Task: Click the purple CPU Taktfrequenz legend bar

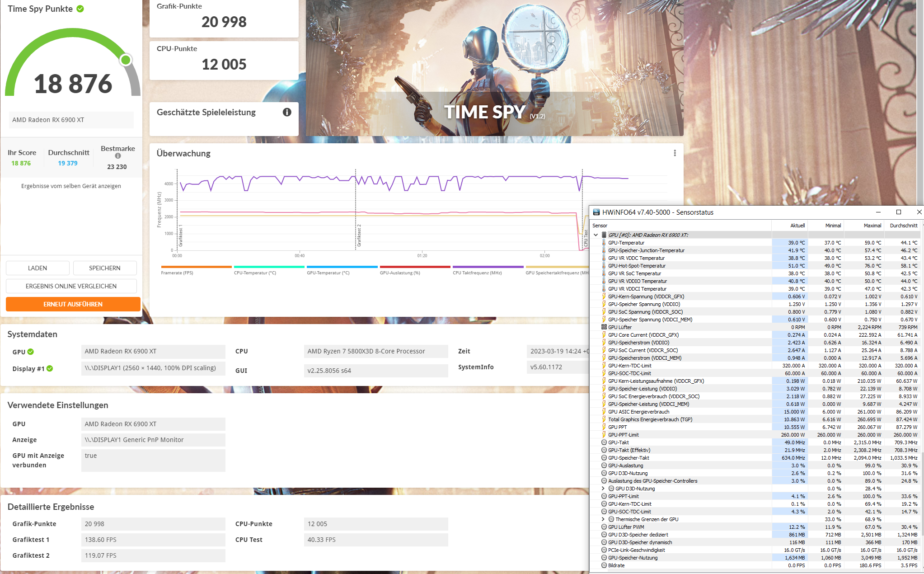Action: point(488,267)
